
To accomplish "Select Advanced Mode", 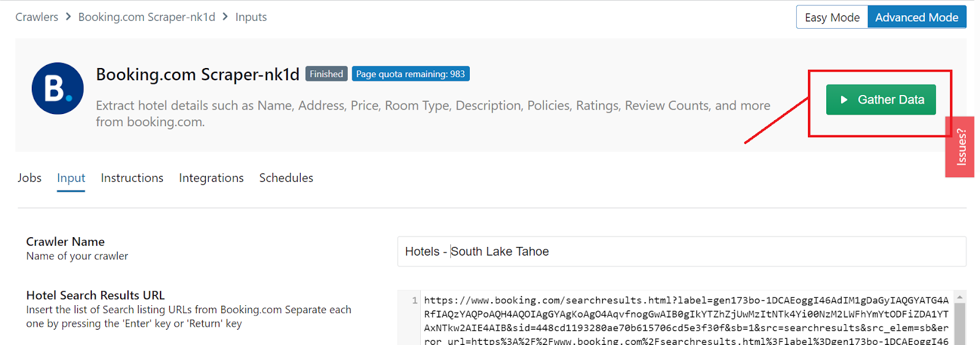I will (917, 17).
